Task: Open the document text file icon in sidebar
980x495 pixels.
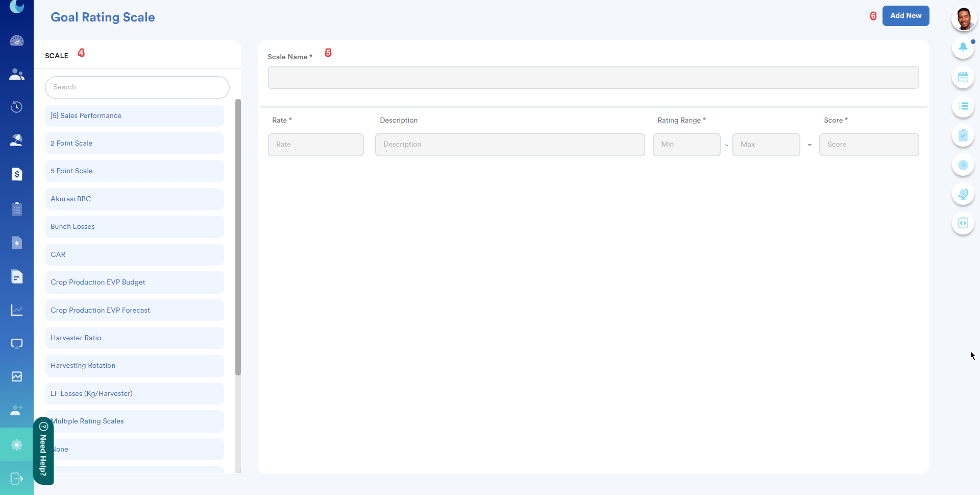Action: coord(17,277)
